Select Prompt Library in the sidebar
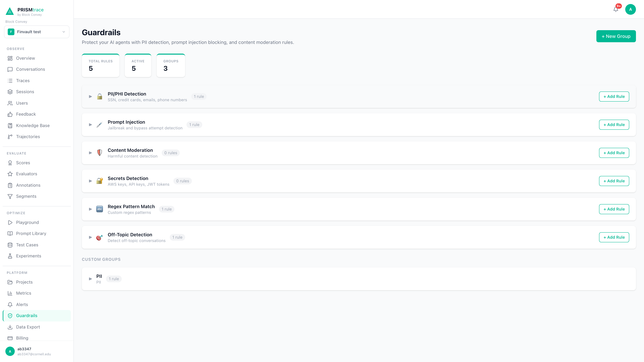 click(37, 234)
